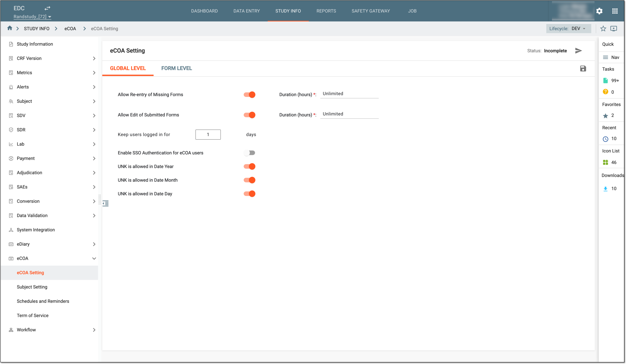The width and height of the screenshot is (626, 364).
Task: Click the Subject person icon in sidebar
Action: coord(11,101)
